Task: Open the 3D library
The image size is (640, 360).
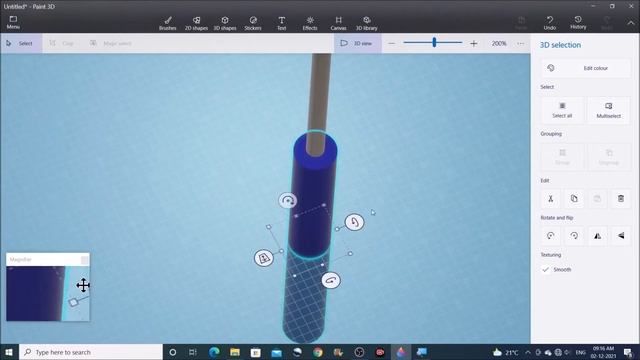Action: (367, 23)
